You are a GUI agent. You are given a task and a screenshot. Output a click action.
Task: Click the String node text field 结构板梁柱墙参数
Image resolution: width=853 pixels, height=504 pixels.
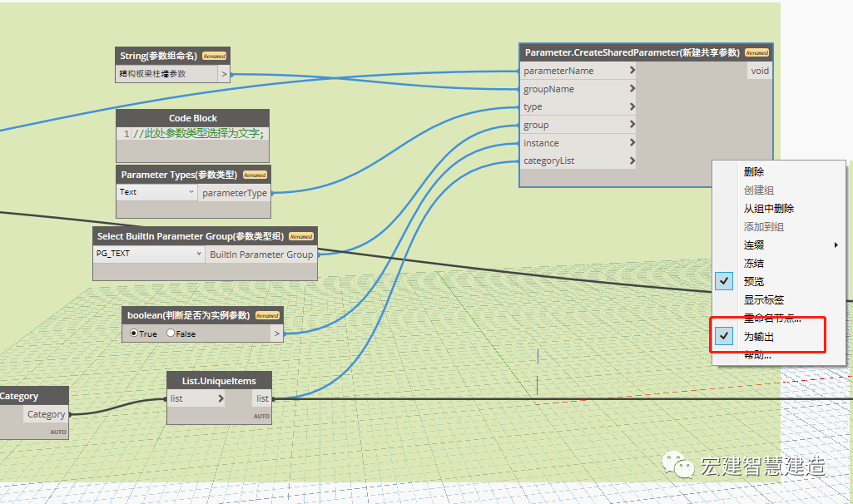click(167, 74)
